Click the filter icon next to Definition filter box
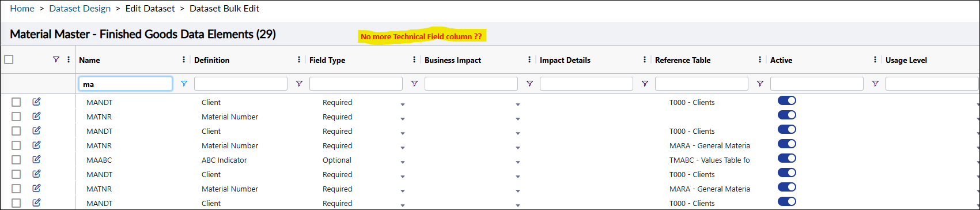Image resolution: width=980 pixels, height=210 pixels. click(x=299, y=84)
